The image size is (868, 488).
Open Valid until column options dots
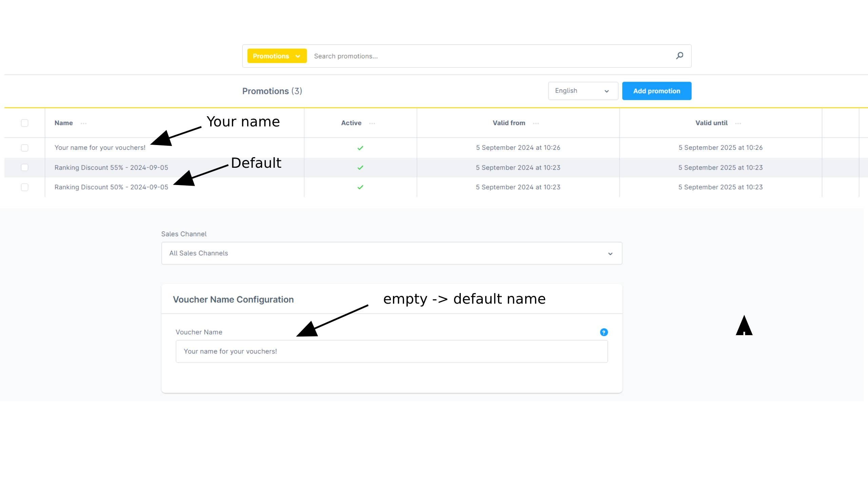[738, 123]
